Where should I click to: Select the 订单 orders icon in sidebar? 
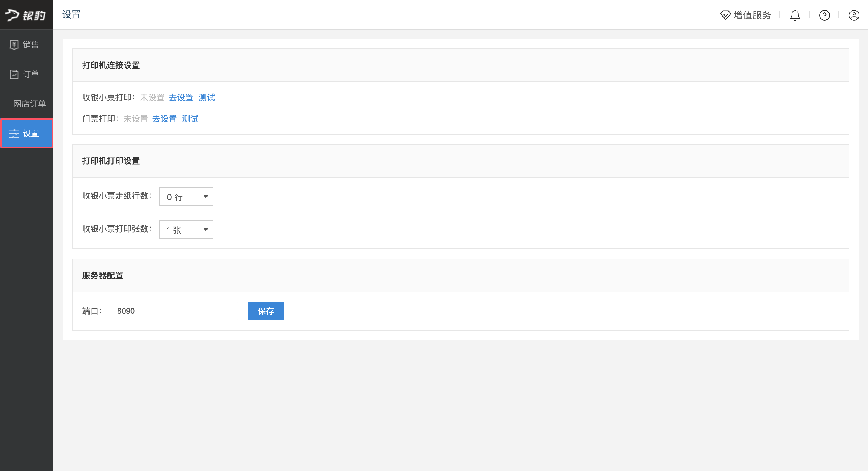tap(14, 74)
